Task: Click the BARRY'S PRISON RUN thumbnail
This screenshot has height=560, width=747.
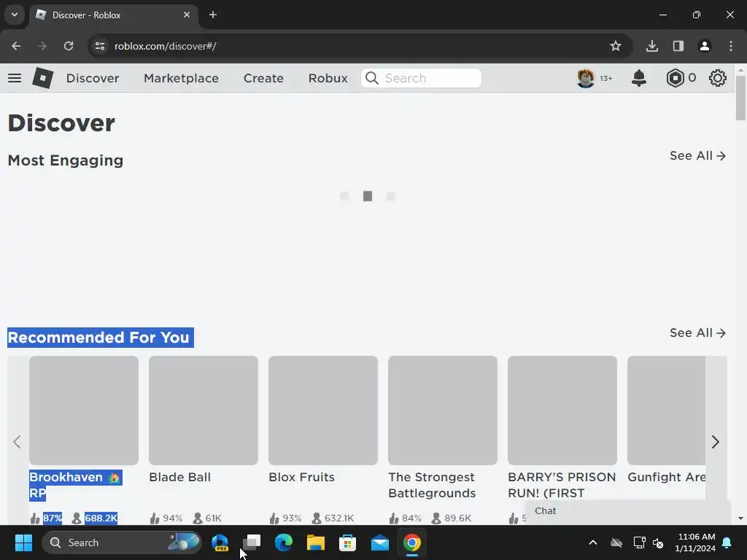Action: coord(562,411)
